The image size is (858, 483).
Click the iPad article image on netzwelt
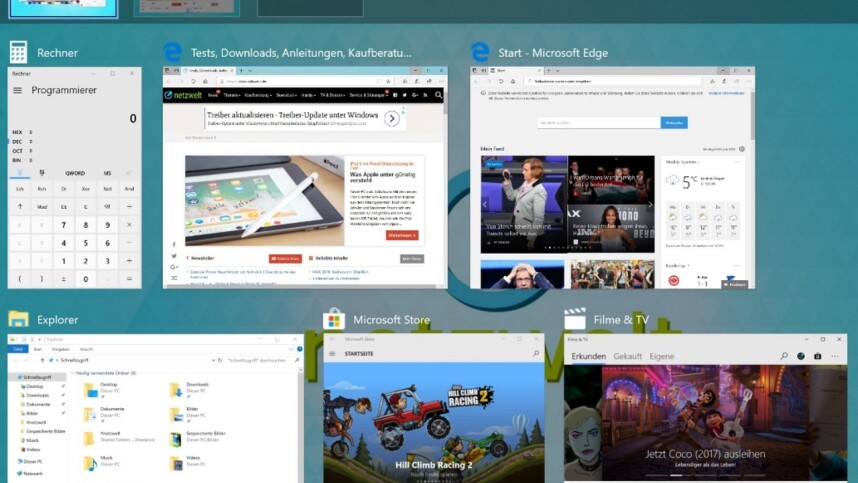264,201
